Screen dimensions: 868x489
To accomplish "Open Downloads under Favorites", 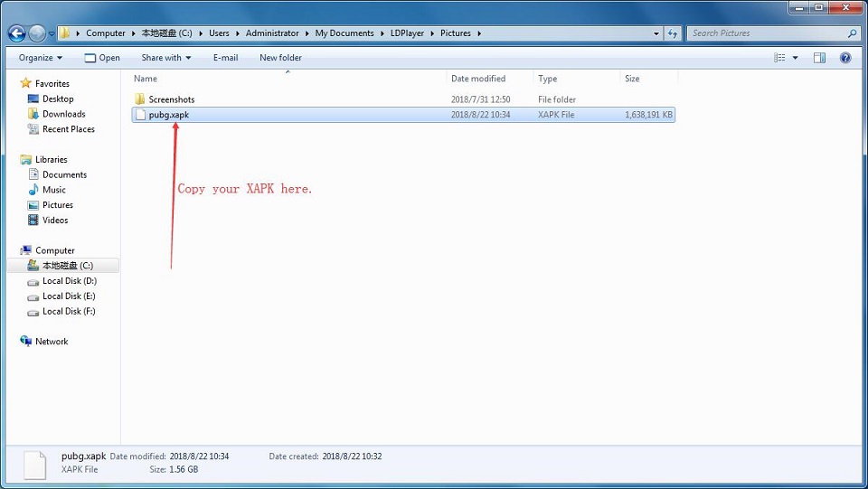I will [x=64, y=114].
